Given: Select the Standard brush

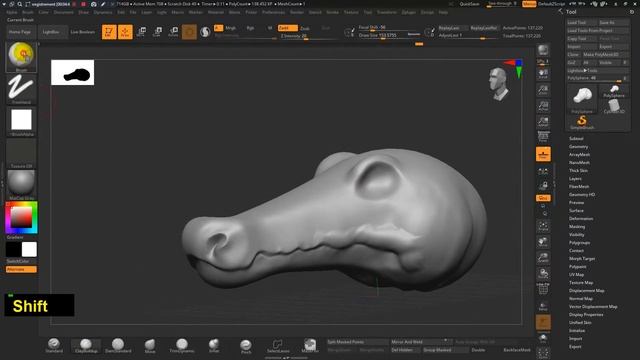Looking at the screenshot, I should click(54, 345).
